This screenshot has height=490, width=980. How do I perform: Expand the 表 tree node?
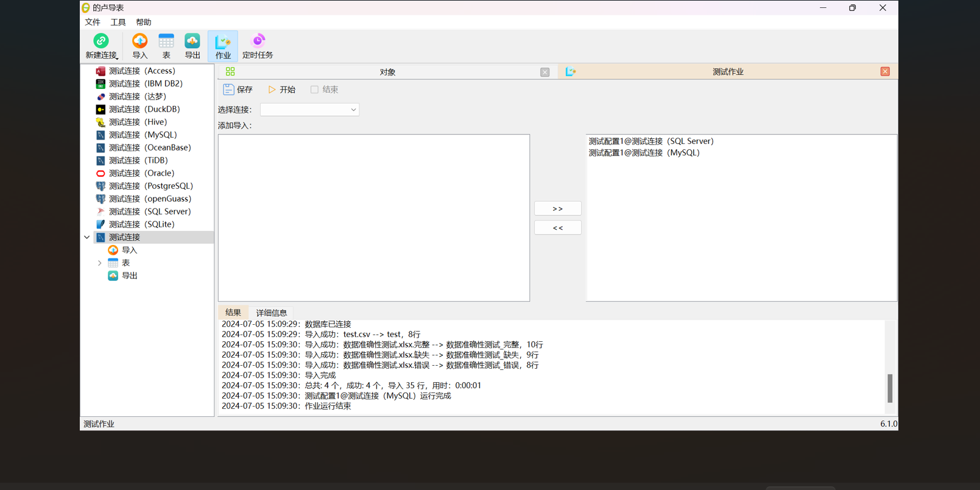[99, 263]
